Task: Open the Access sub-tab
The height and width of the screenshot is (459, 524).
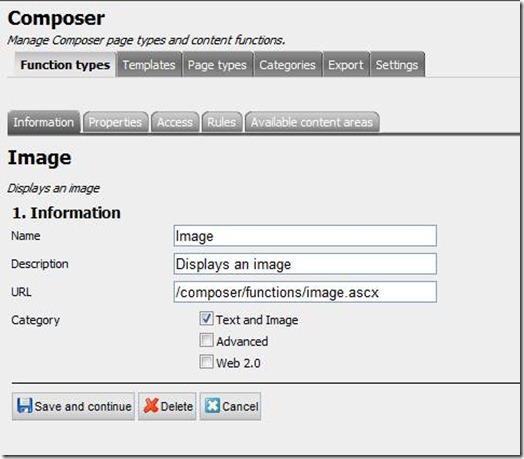Action: click(x=175, y=122)
